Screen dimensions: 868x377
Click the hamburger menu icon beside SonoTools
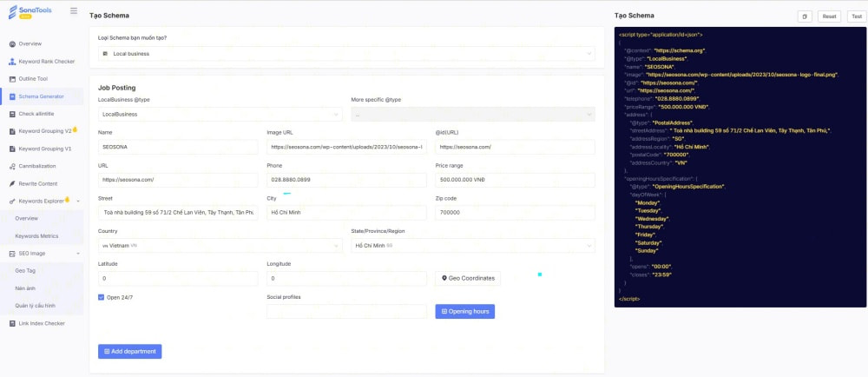[x=74, y=11]
